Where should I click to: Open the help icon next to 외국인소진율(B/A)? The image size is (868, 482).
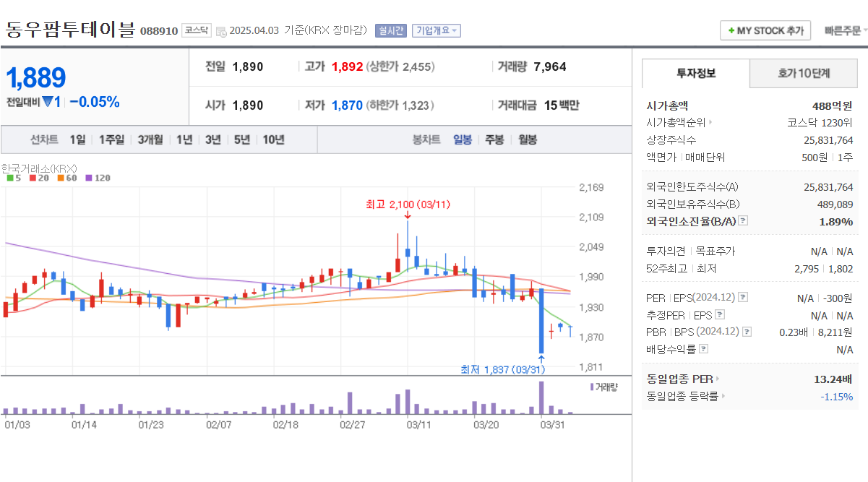pos(742,222)
